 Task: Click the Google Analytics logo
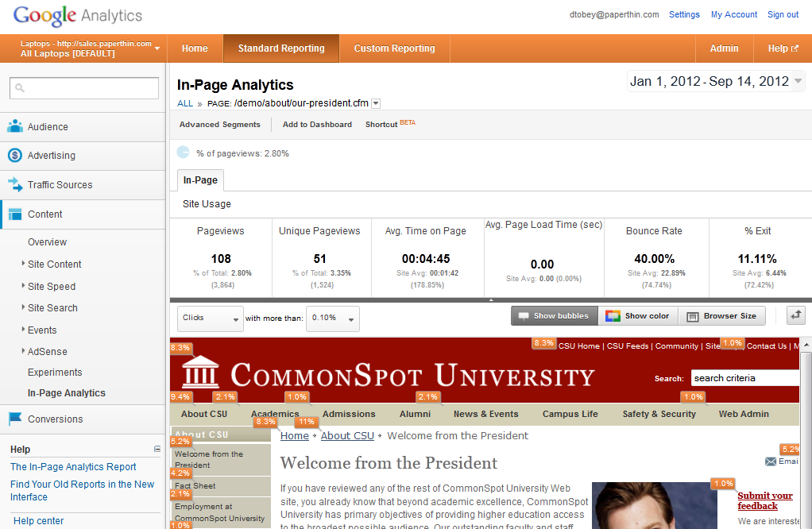(x=78, y=16)
